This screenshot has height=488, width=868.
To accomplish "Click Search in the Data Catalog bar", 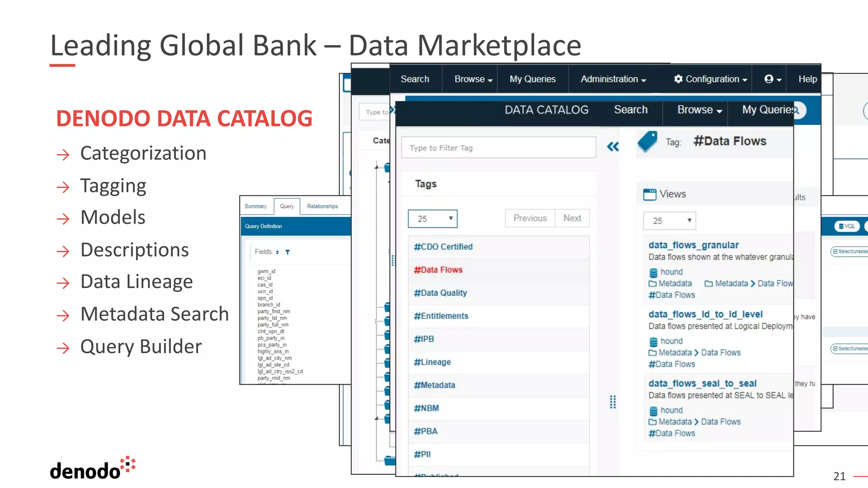I will (x=631, y=110).
